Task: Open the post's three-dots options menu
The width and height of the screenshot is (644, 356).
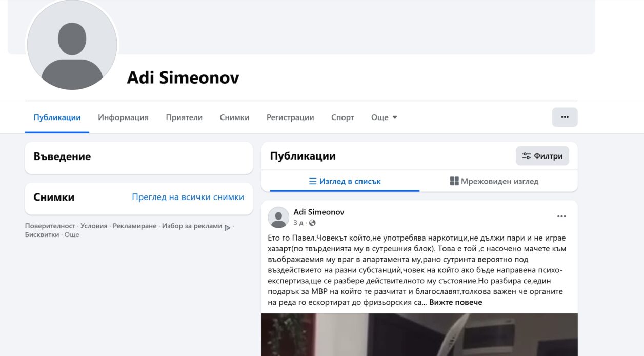Action: [561, 216]
